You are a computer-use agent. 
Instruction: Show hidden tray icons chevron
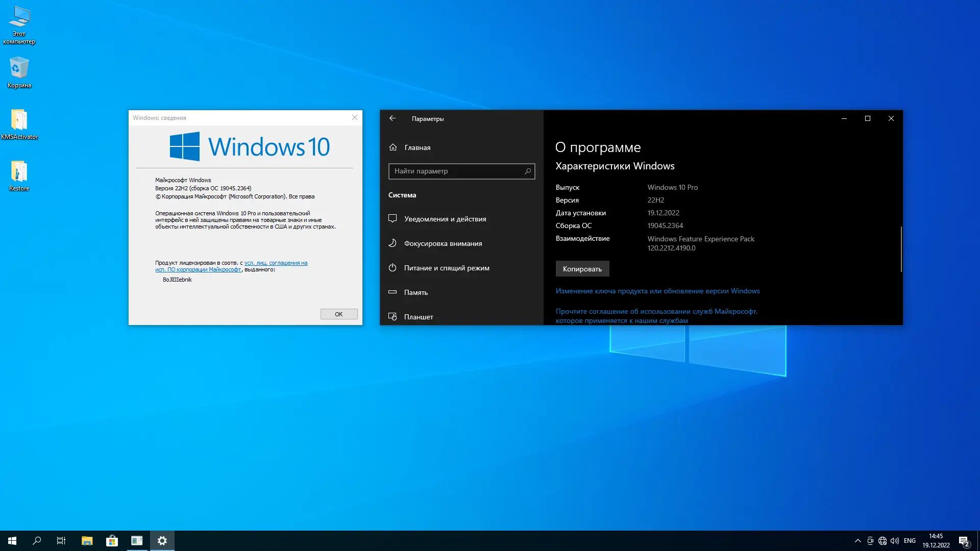coord(857,541)
